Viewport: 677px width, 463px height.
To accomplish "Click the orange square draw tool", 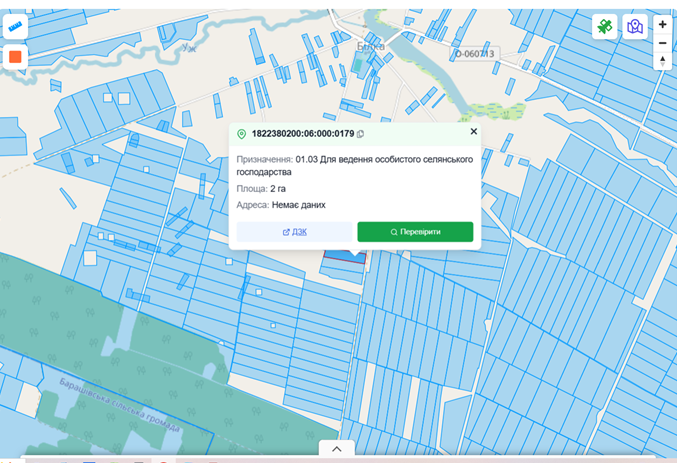I will click(15, 57).
